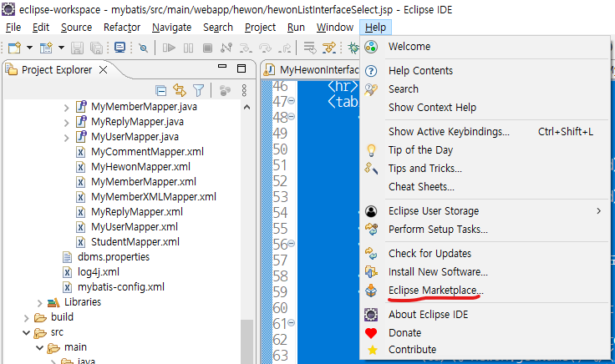The height and width of the screenshot is (364, 615).
Task: Click the Disconnect debug toolbar icon
Action: pyautogui.click(x=226, y=48)
